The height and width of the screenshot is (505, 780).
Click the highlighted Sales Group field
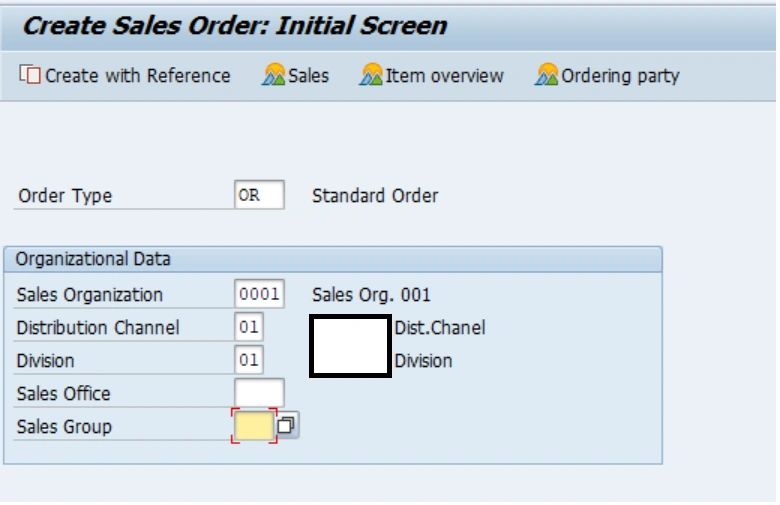point(254,425)
